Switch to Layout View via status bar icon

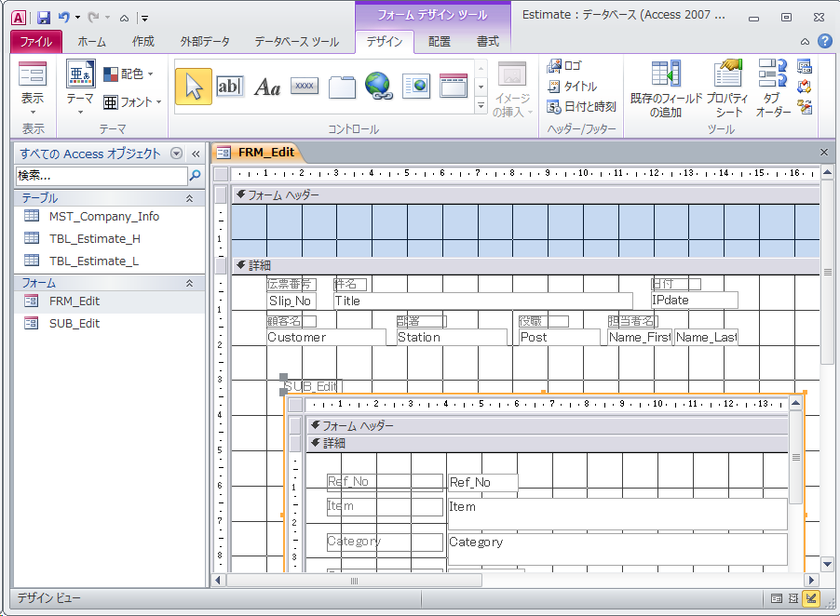(x=793, y=599)
